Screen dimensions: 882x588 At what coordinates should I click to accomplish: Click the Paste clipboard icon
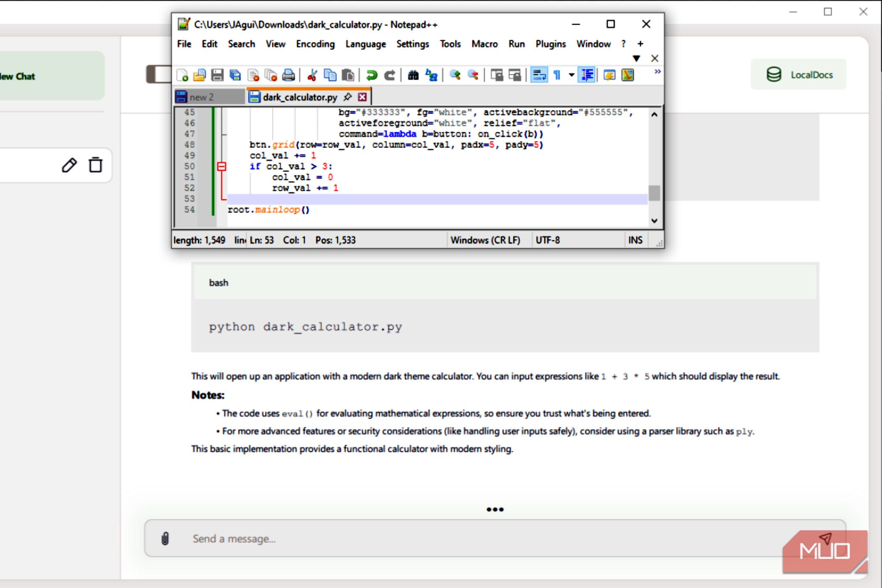(x=348, y=75)
